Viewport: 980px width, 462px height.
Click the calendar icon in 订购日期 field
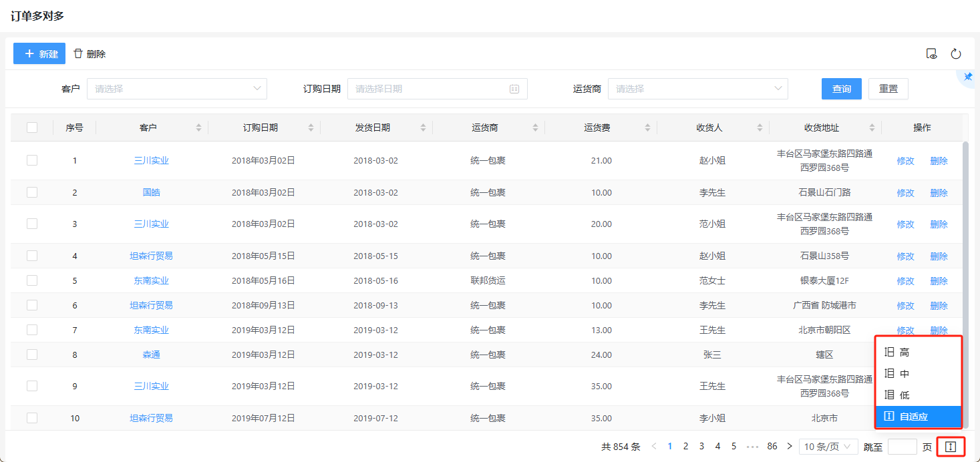pos(514,89)
